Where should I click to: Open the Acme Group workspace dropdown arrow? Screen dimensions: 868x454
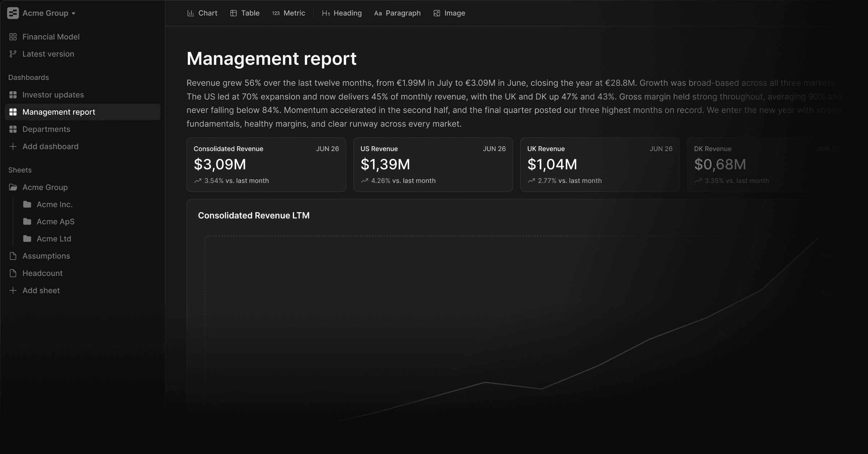coord(73,13)
